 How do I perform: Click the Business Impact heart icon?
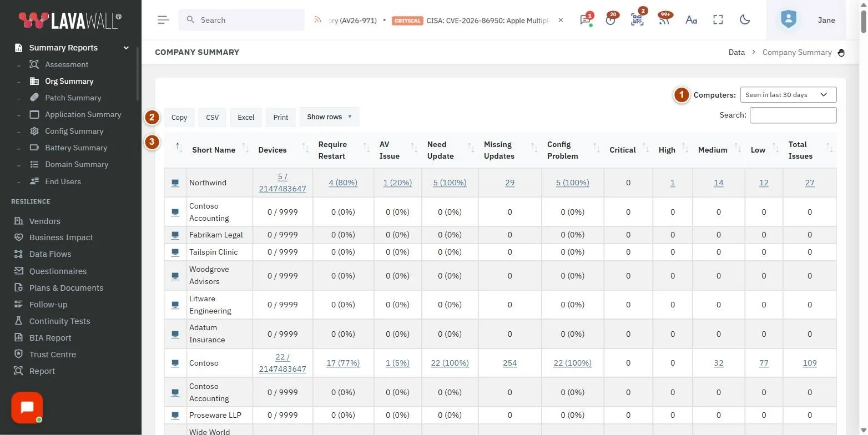tap(18, 237)
